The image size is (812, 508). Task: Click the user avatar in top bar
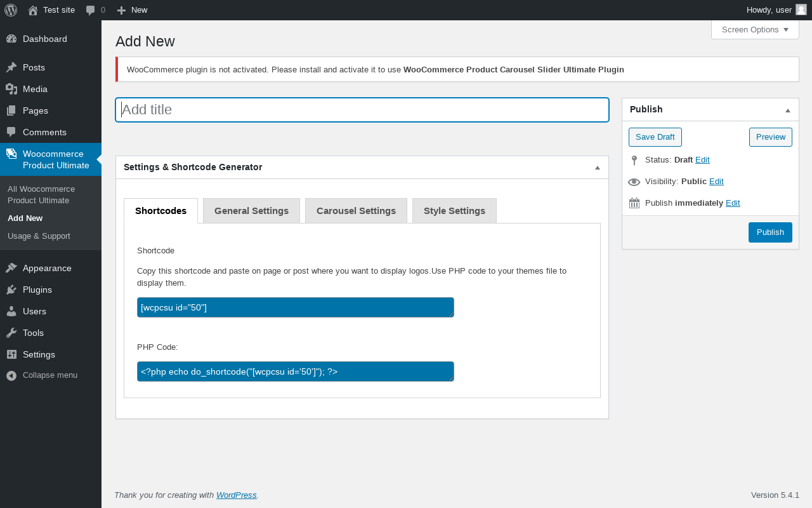(801, 10)
